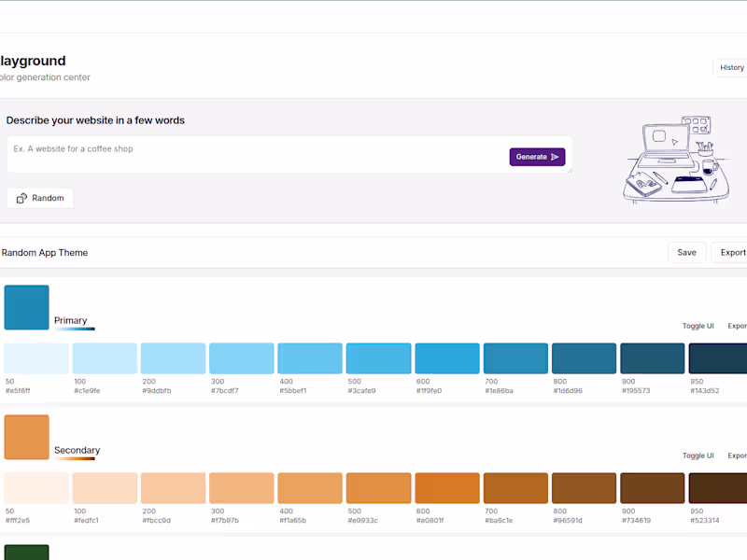Click the dice icon on Random button
The image size is (747, 560).
[22, 198]
